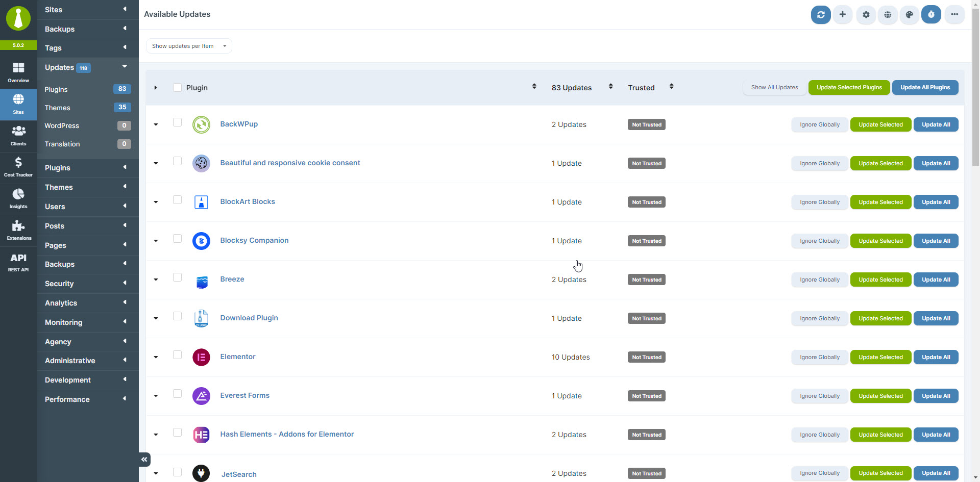This screenshot has width=980, height=482.
Task: Collapse the sidebar with double-chevron icon
Action: [x=144, y=460]
